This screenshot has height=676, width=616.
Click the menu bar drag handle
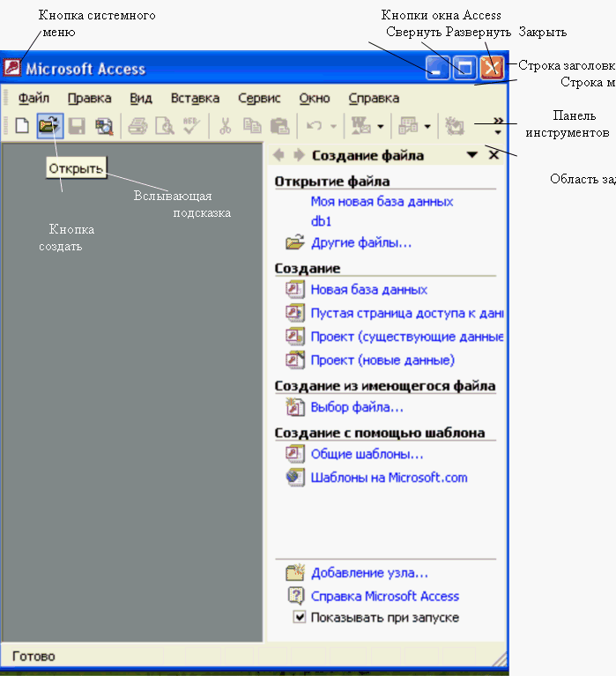click(5, 97)
